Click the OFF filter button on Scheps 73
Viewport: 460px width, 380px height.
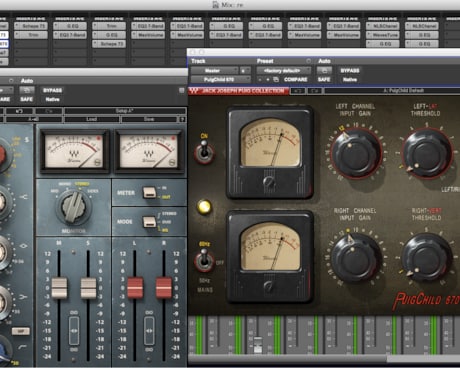point(21,331)
